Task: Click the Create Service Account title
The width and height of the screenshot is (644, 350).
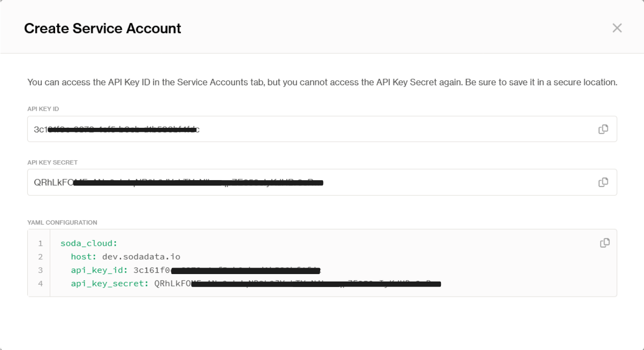Action: click(x=102, y=29)
